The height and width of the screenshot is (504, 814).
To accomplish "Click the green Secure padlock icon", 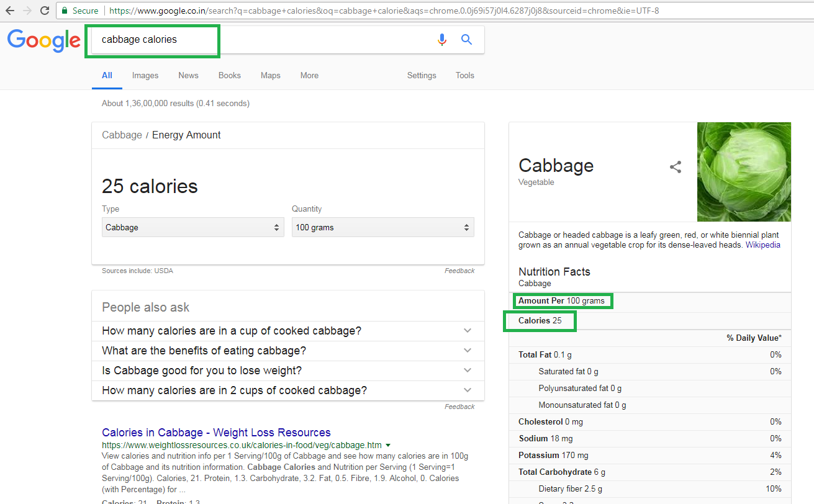I will (x=65, y=11).
